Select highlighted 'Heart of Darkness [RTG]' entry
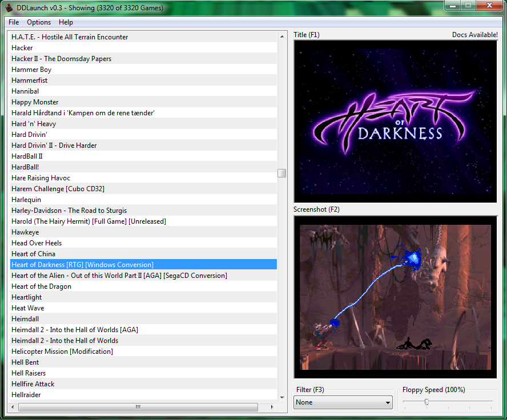The height and width of the screenshot is (420, 507). click(143, 265)
